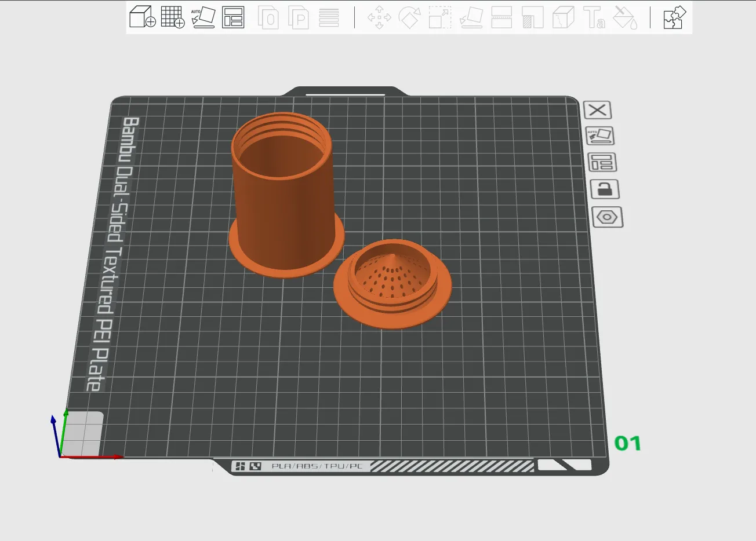
Task: Open the Cut tool
Action: pyautogui.click(x=501, y=17)
